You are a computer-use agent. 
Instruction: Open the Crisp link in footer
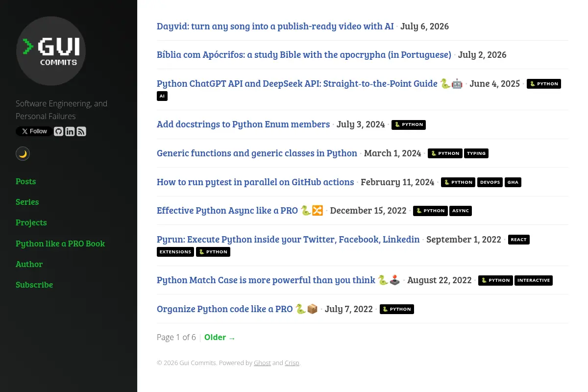tap(292, 363)
